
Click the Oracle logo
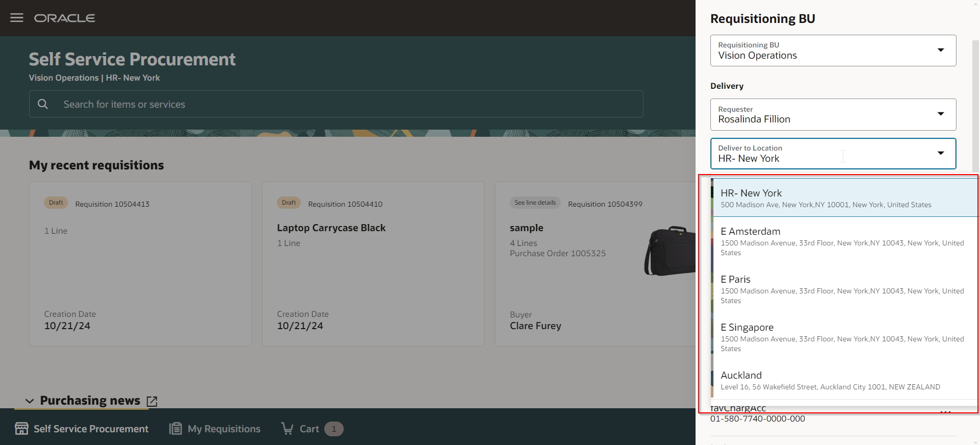tap(65, 18)
